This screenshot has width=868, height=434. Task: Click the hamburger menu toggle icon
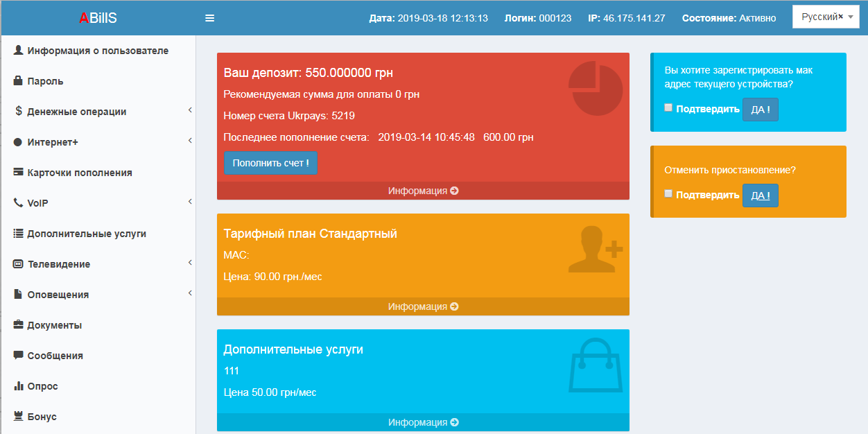coord(209,18)
